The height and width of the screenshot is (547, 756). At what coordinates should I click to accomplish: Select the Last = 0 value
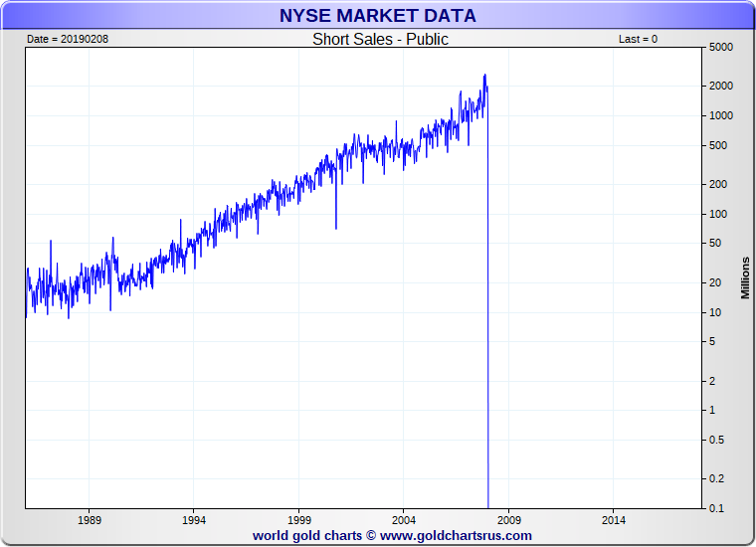(x=638, y=39)
